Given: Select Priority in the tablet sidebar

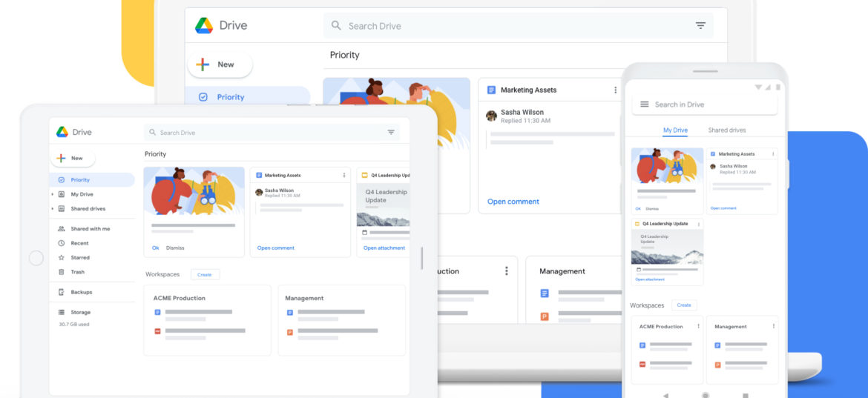Looking at the screenshot, I should (80, 180).
